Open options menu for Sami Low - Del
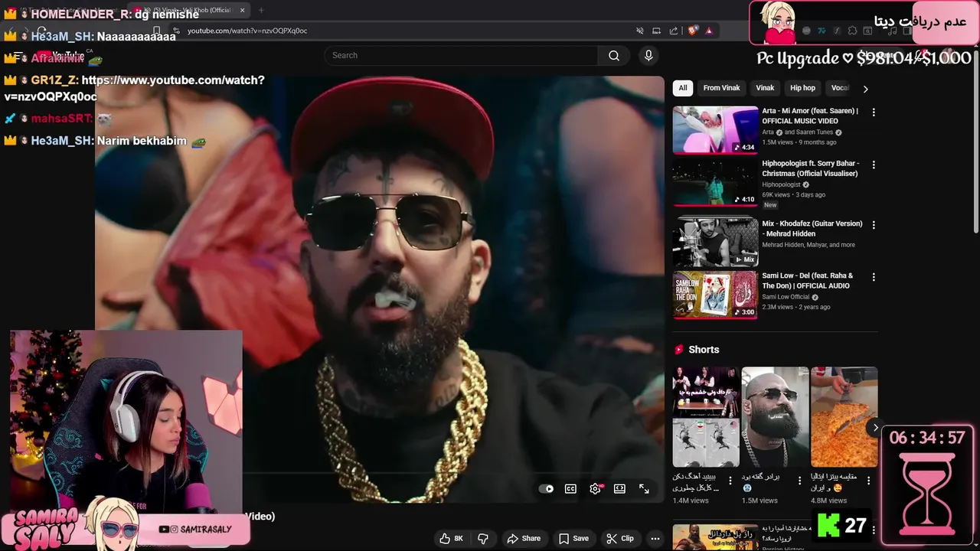This screenshot has width=980, height=551. [874, 277]
